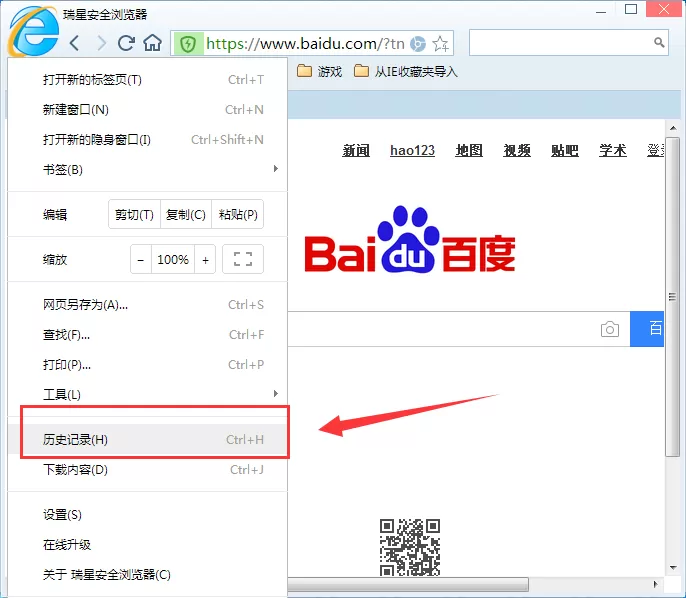
Task: Open the 游戏 bookmark folder
Action: [320, 71]
